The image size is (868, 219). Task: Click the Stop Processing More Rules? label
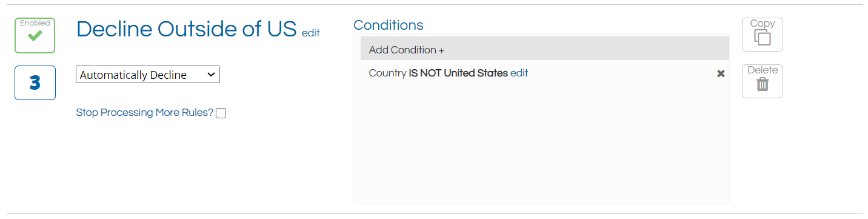(145, 113)
